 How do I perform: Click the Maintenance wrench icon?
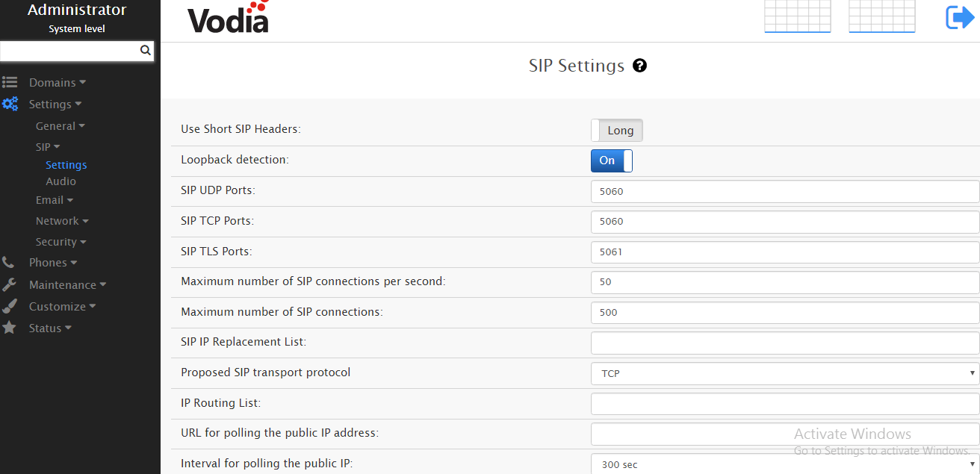(x=9, y=284)
